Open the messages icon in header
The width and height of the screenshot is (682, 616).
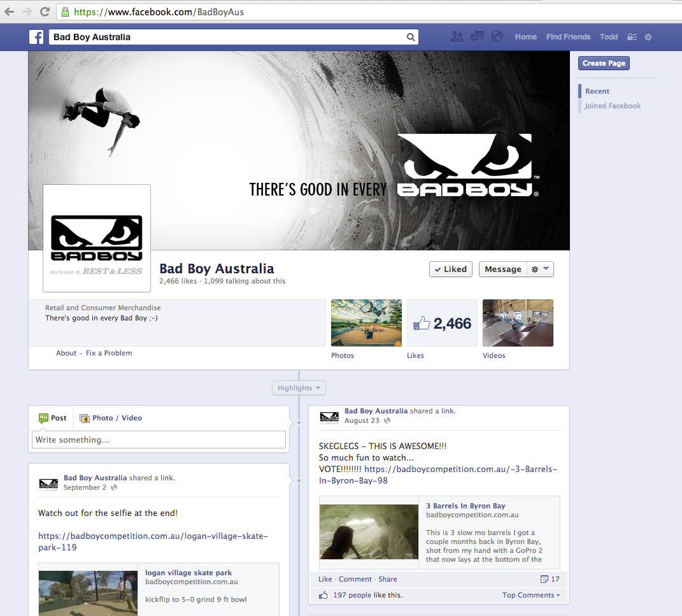[x=477, y=37]
